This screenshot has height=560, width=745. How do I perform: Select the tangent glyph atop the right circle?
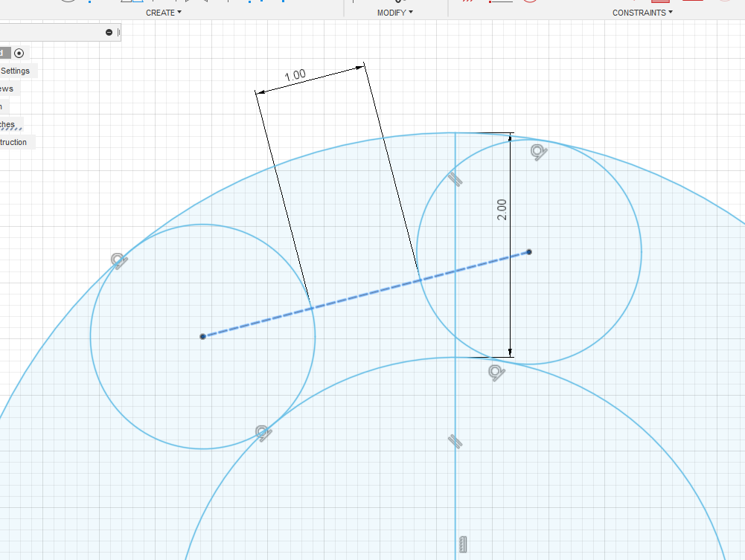tap(537, 151)
